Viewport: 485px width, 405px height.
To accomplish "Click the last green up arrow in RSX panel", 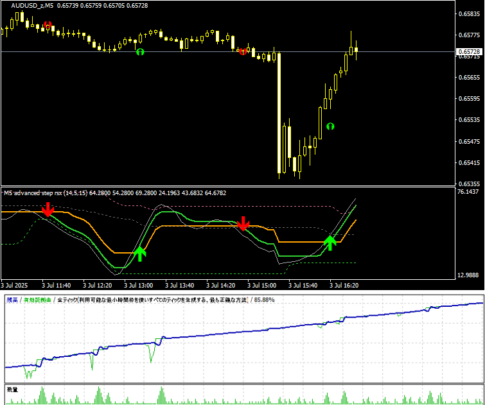I will [x=330, y=243].
